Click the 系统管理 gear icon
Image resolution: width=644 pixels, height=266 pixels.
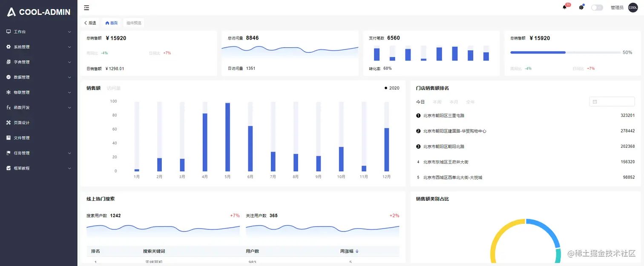[x=9, y=47]
